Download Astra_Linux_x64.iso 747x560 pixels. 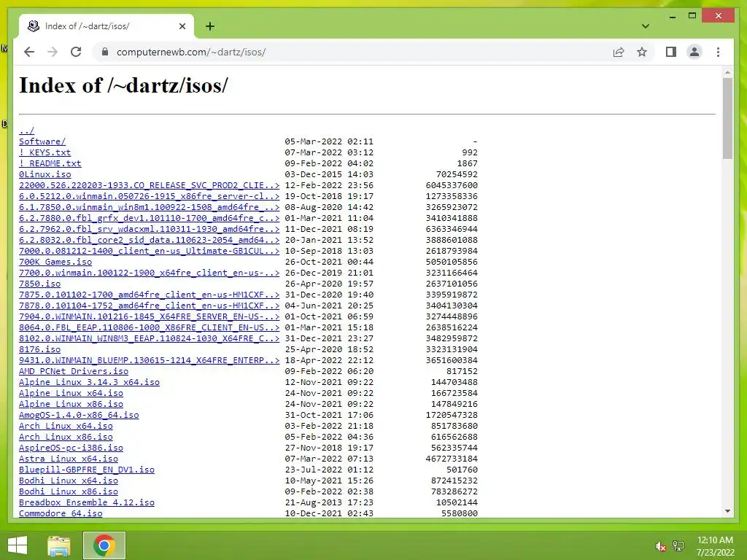(68, 459)
